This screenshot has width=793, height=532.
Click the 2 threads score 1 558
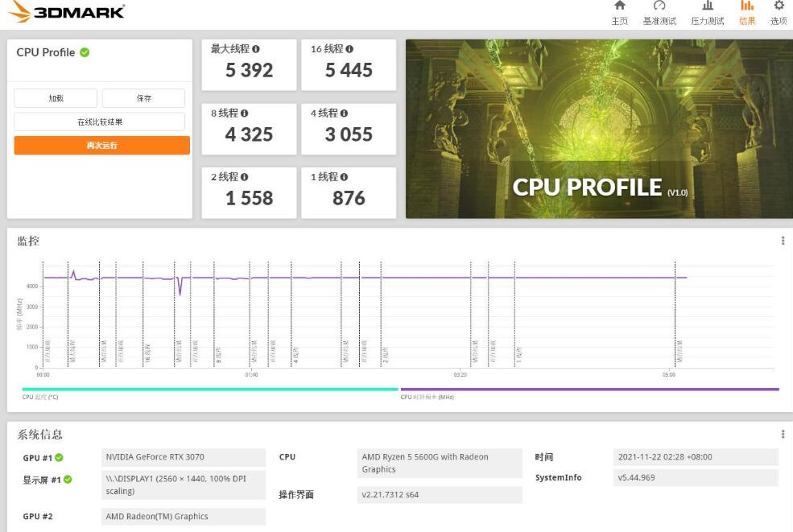(x=249, y=198)
